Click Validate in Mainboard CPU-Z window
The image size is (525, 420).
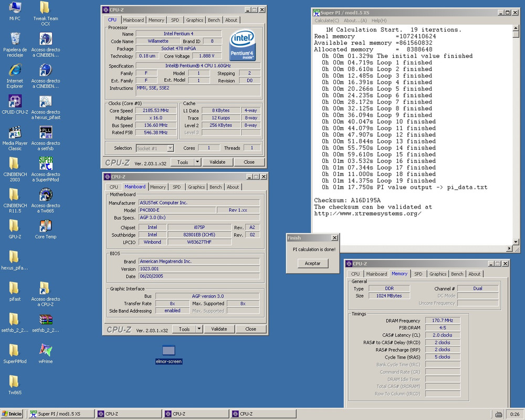[219, 329]
